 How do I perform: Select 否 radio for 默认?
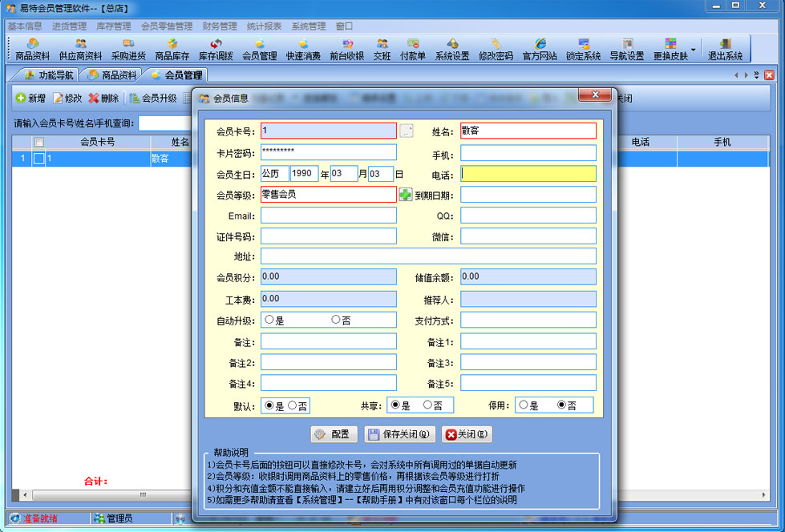[293, 406]
